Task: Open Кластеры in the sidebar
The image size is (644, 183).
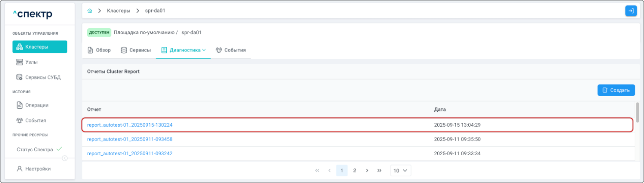Action: pos(40,47)
